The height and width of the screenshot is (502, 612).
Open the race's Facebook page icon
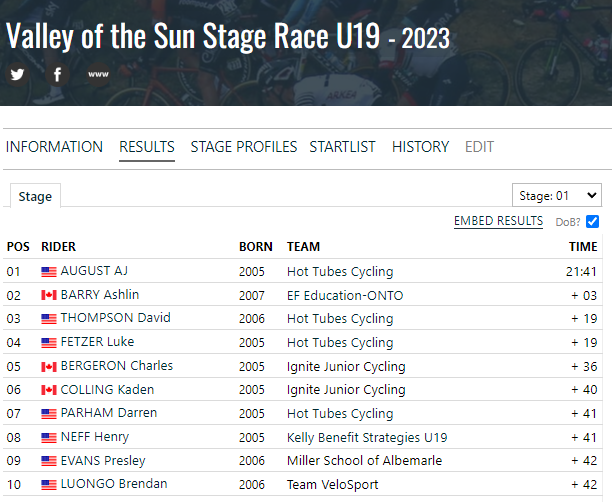57,74
